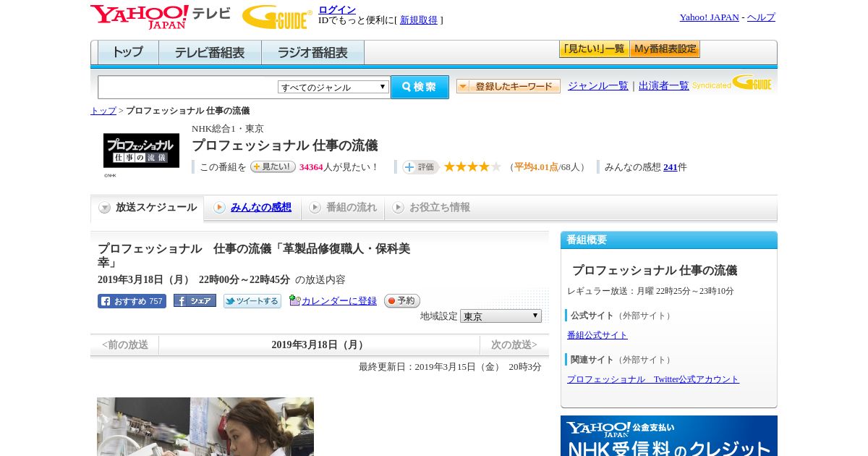This screenshot has height=456, width=868.
Task: Click the My番組表設定 button
Action: 665,49
